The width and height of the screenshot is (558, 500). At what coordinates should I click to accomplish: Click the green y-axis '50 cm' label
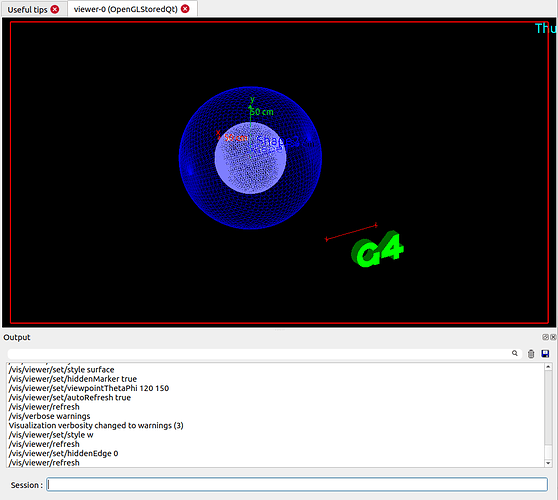[262, 112]
